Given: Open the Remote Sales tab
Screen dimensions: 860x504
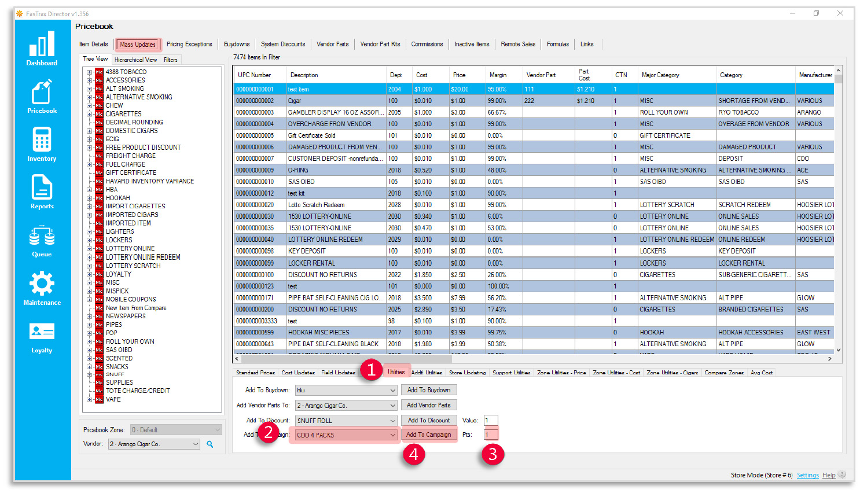Looking at the screenshot, I should pos(518,45).
